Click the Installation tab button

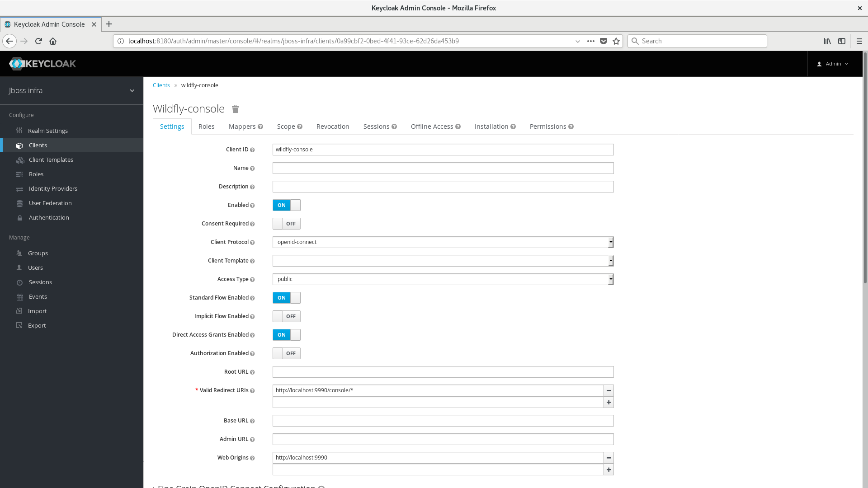click(491, 126)
